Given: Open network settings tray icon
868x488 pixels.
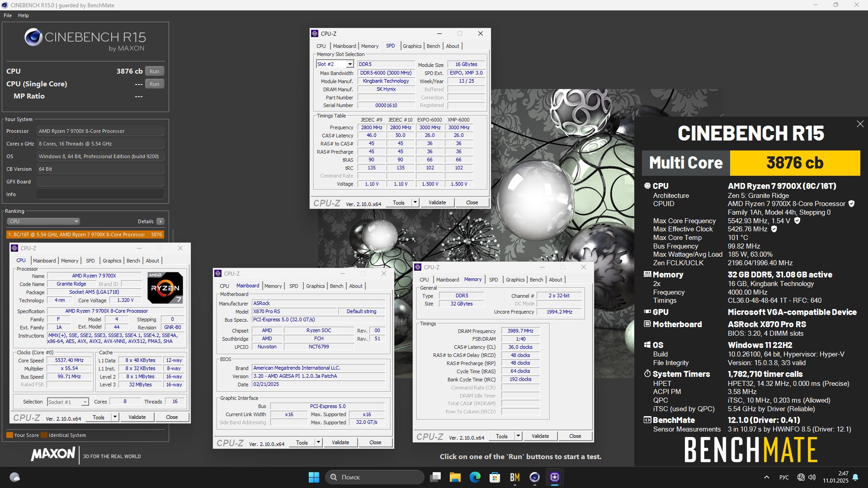Looking at the screenshot, I should pyautogui.click(x=801, y=477).
